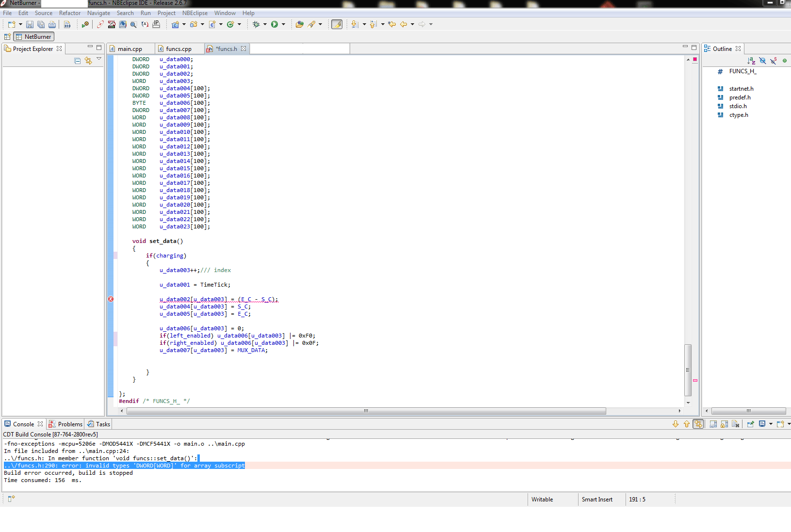This screenshot has width=791, height=532.
Task: Toggle console Scroll Lock icon
Action: (x=724, y=424)
